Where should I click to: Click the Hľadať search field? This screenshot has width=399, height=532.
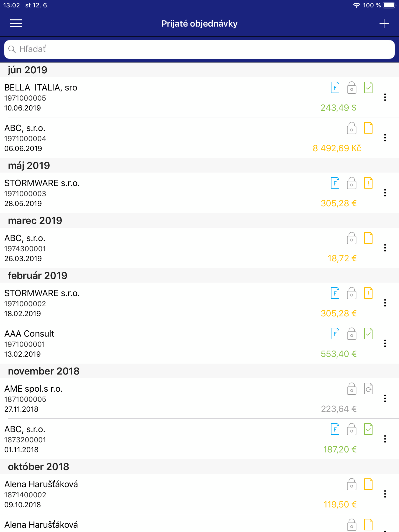199,49
